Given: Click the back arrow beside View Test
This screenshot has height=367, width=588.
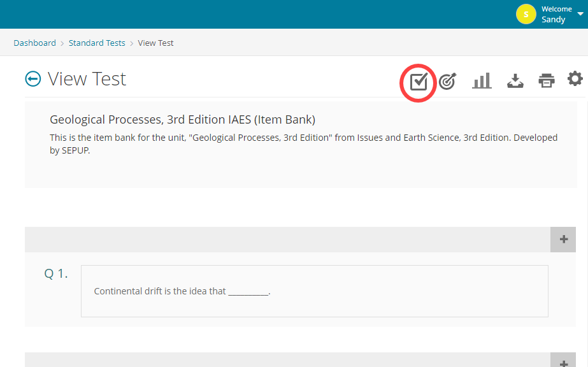Looking at the screenshot, I should pos(32,78).
